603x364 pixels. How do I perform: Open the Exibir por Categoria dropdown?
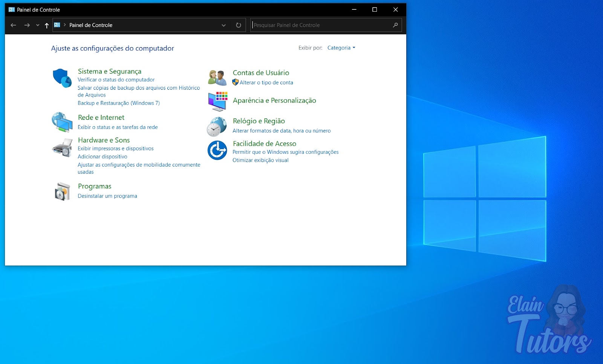[x=341, y=48]
